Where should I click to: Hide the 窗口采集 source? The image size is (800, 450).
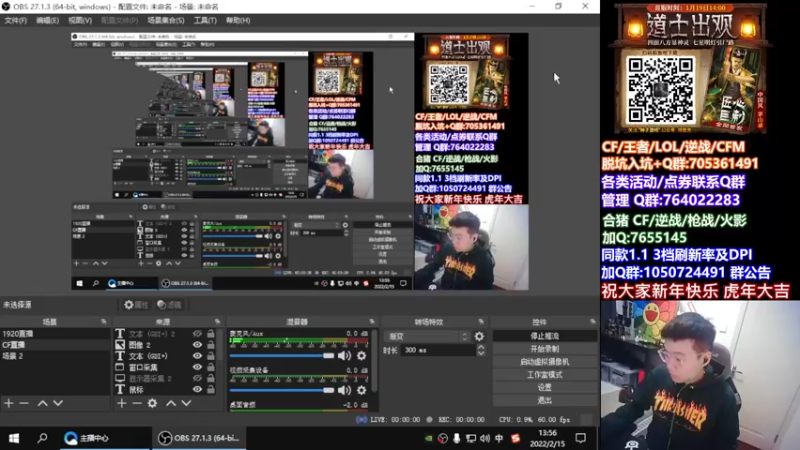[x=197, y=367]
